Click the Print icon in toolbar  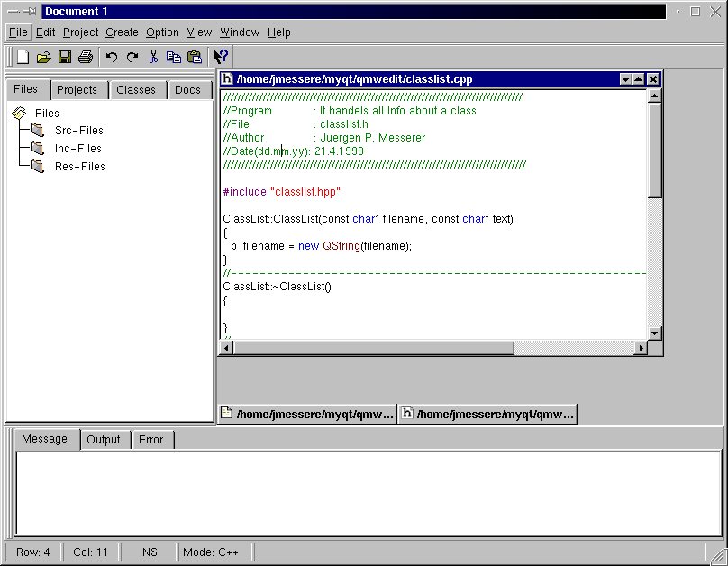[x=86, y=57]
